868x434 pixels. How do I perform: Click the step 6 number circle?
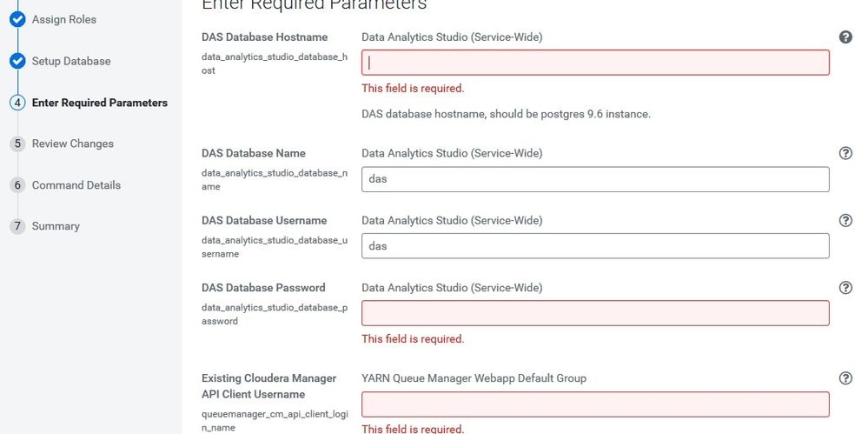point(17,185)
